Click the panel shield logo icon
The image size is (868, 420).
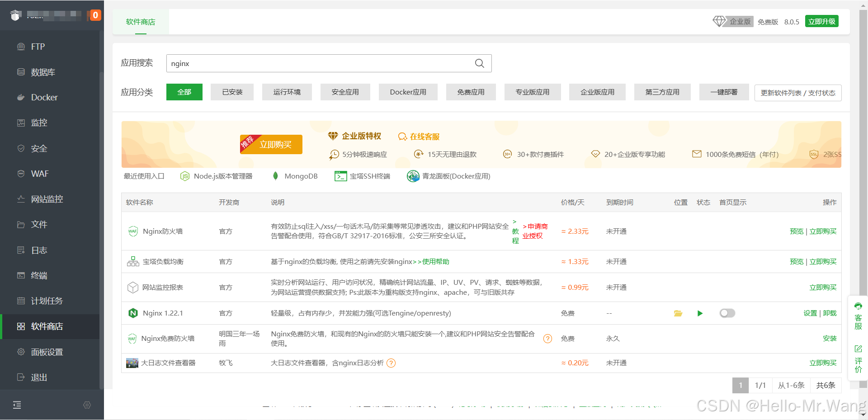tap(15, 15)
